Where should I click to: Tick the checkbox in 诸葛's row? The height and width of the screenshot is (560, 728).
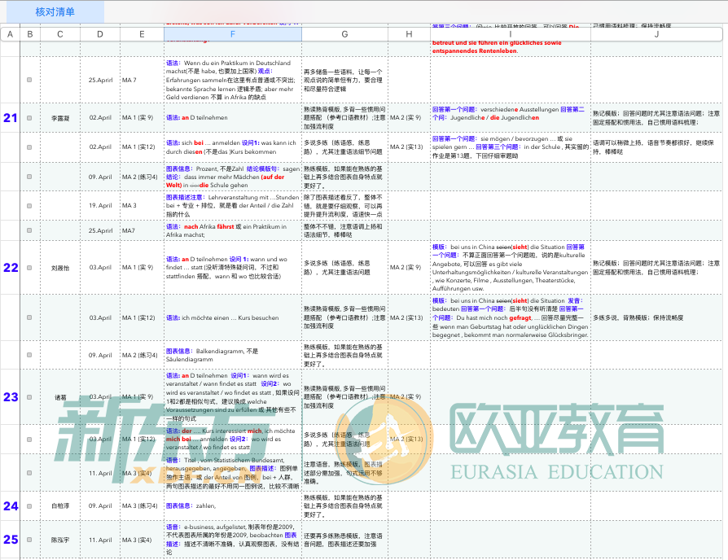tap(29, 397)
